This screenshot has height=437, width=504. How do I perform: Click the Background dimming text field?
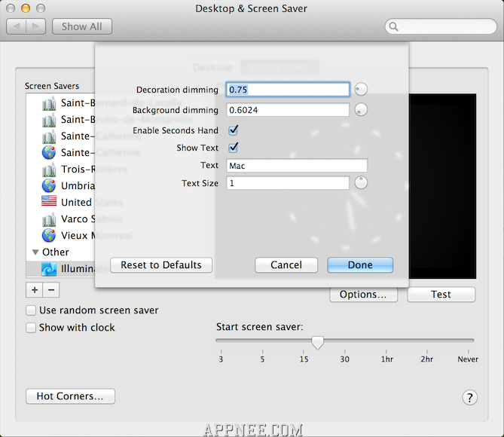click(288, 110)
